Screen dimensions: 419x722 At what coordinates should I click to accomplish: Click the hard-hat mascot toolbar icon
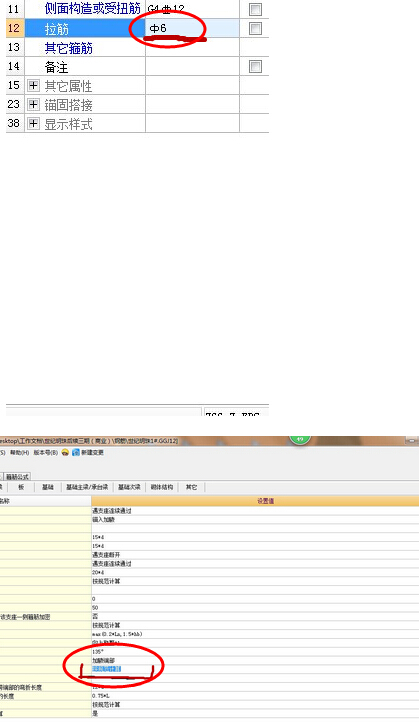pyautogui.click(x=66, y=453)
